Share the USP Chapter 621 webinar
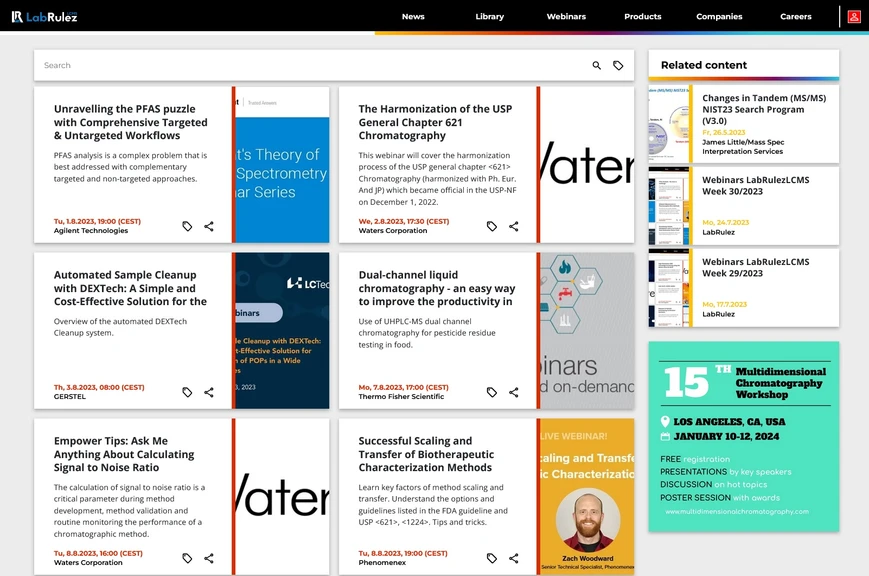 (514, 227)
